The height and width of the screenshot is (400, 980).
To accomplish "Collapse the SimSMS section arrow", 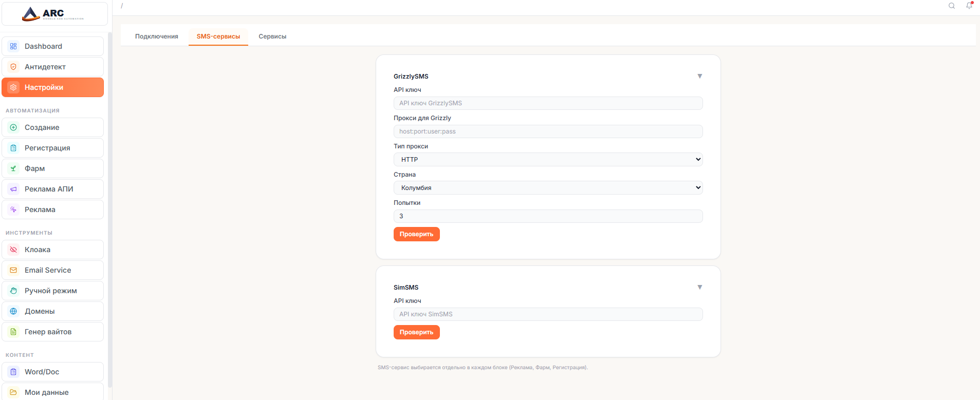I will tap(699, 287).
